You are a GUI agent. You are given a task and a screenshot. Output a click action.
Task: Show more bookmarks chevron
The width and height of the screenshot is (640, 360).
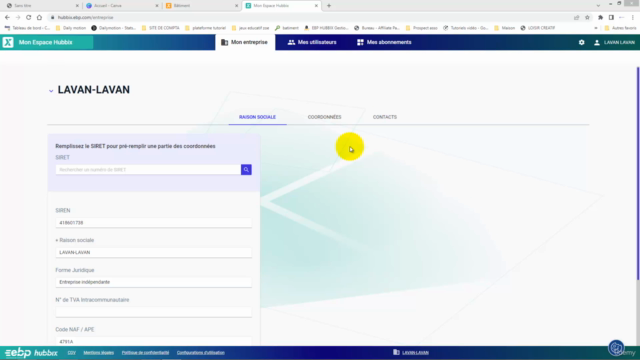click(x=596, y=28)
